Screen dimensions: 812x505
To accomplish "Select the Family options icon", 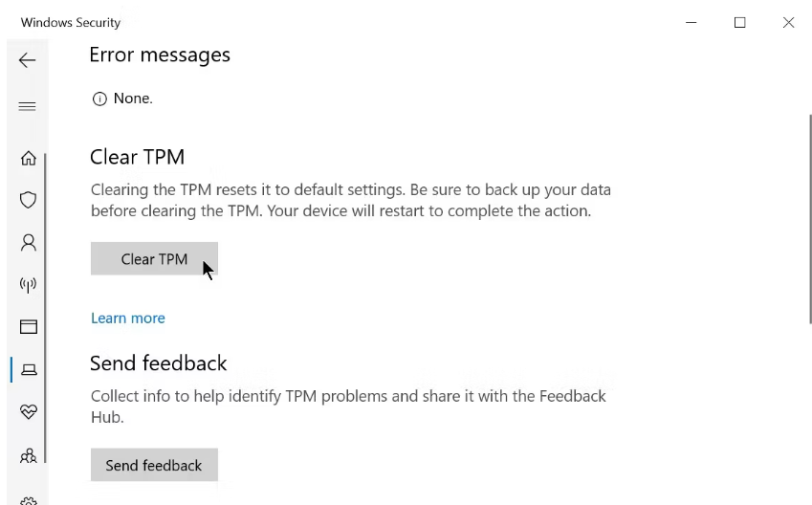I will click(29, 455).
